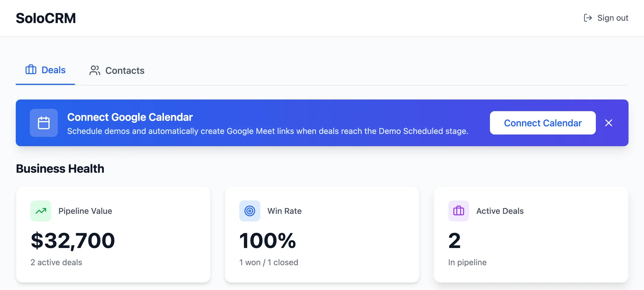Click the target icon on the Win Rate card
Viewport: 644px width, 290px height.
tap(249, 211)
